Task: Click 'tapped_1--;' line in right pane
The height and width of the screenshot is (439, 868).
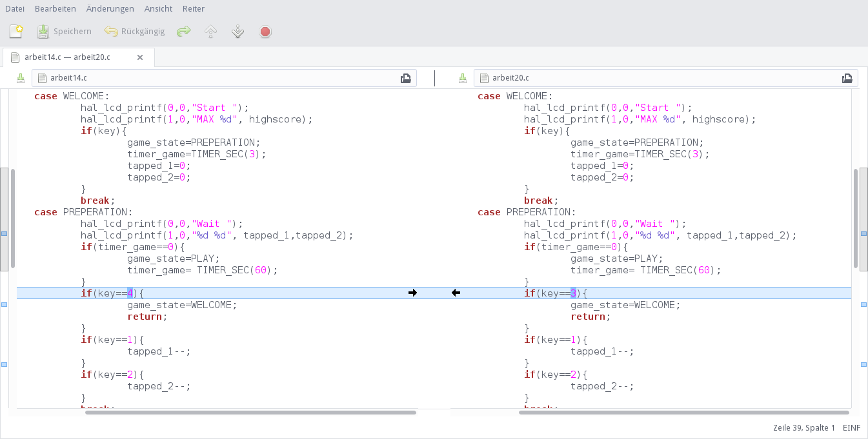Action: pos(602,351)
